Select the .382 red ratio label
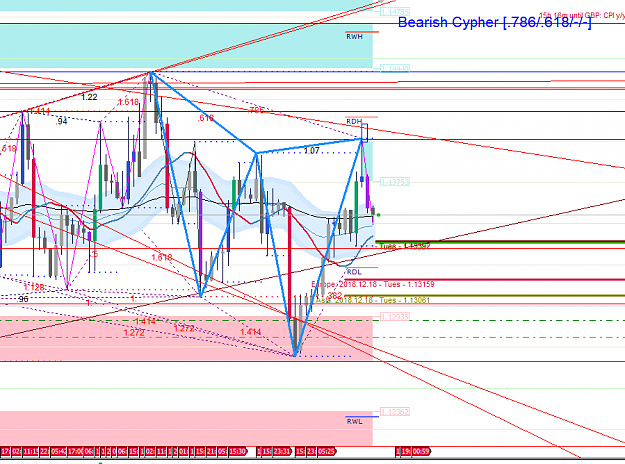The image size is (625, 464). point(334,295)
